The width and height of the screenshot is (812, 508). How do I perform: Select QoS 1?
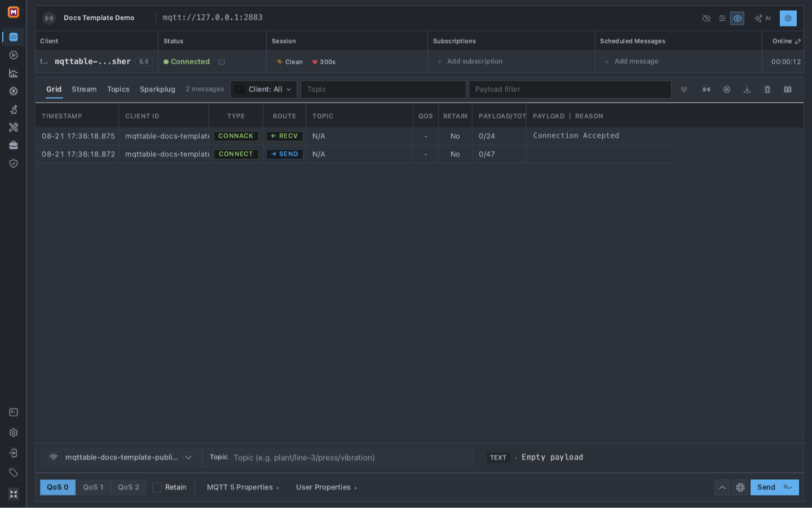click(93, 488)
